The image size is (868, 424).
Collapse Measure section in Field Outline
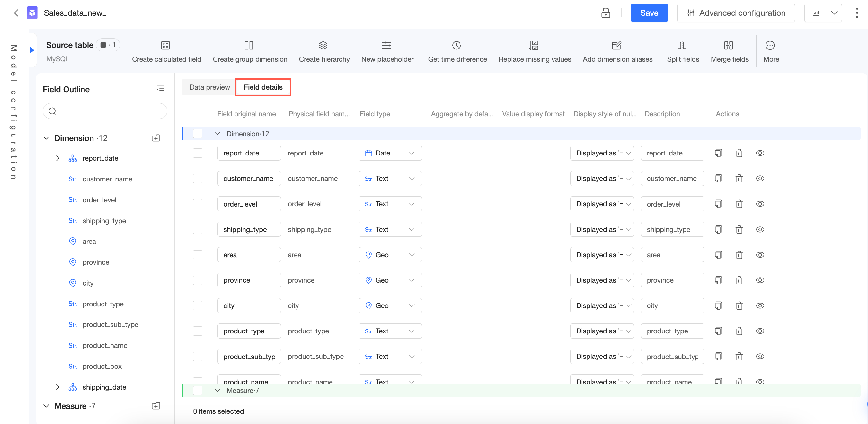(x=46, y=406)
